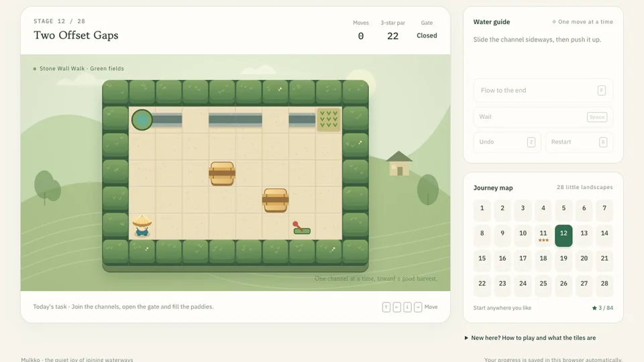
Task: Click the Moves counter value 0
Action: point(361,36)
